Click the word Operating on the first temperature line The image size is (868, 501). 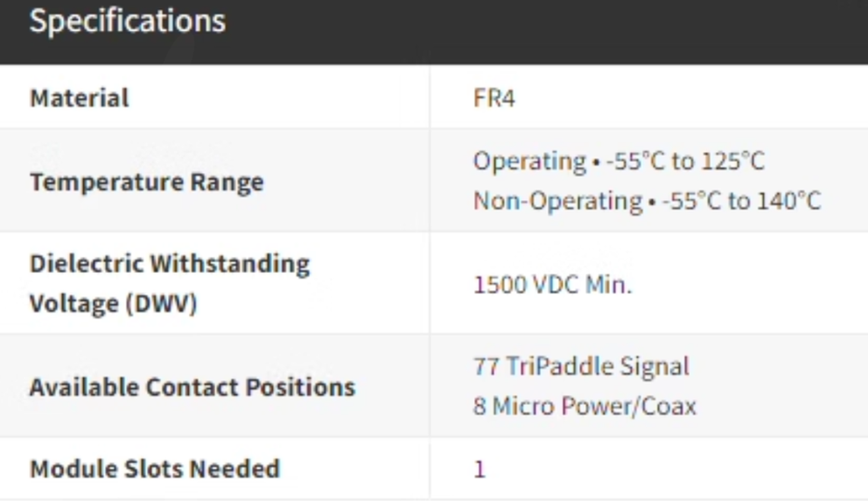pyautogui.click(x=530, y=162)
